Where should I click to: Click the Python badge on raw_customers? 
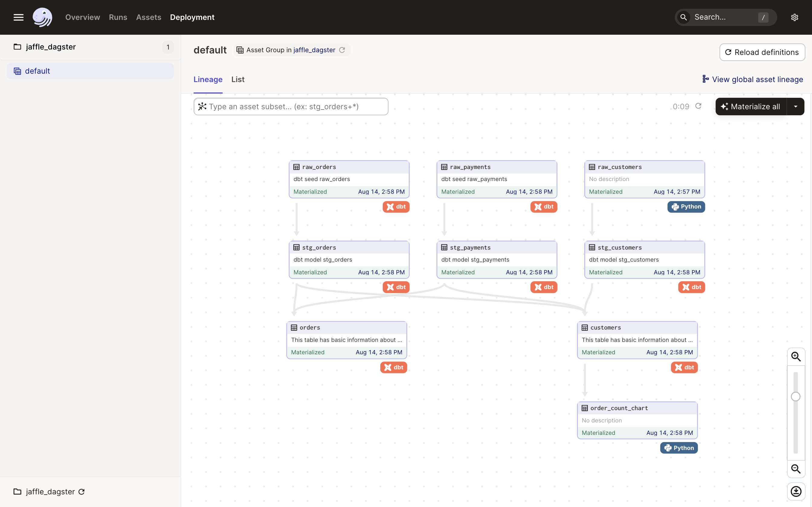click(686, 207)
